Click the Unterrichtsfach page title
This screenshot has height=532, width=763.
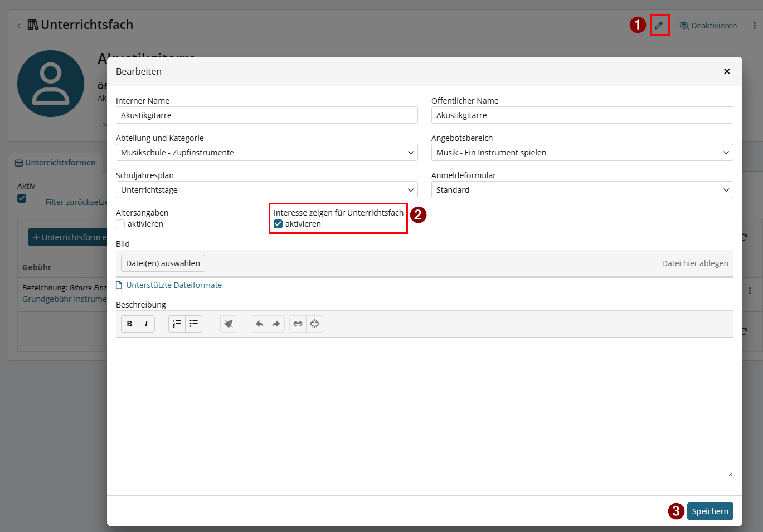pos(87,25)
